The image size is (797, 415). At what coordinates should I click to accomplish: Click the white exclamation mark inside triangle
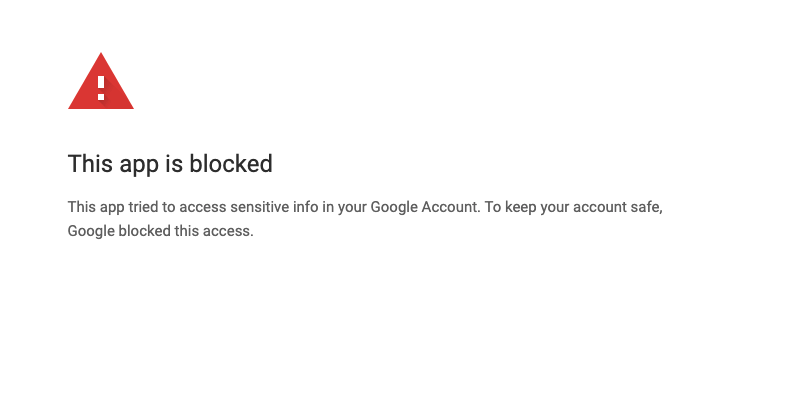click(x=101, y=83)
